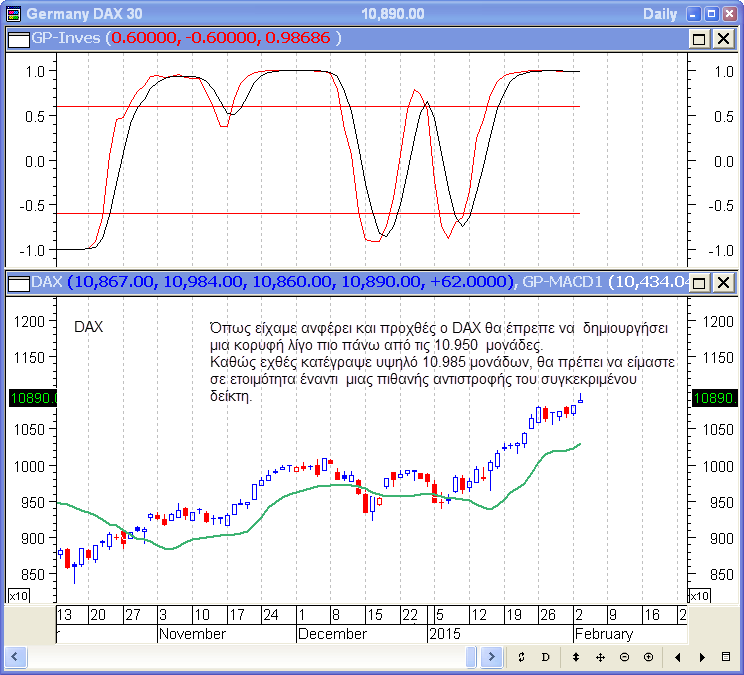
Task: Click the 'February' month label
Action: [x=604, y=634]
